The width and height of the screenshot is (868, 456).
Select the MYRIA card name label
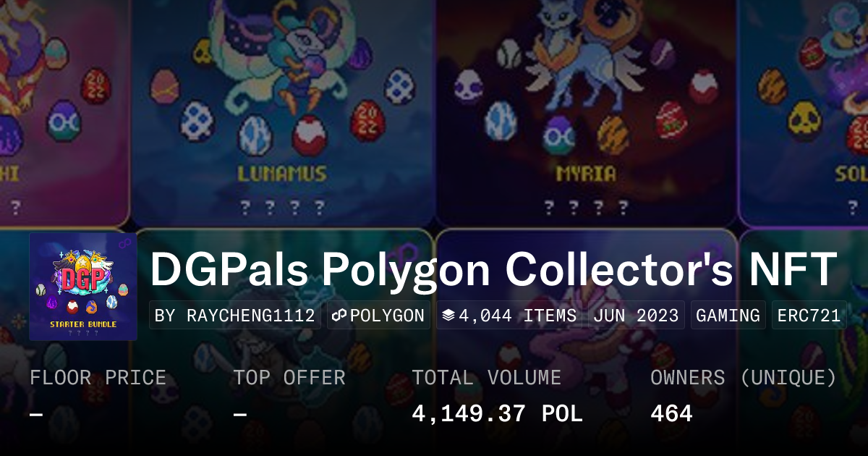[586, 174]
